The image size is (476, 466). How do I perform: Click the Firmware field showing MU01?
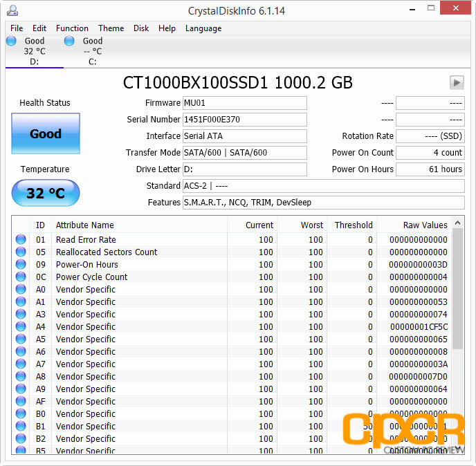click(x=245, y=103)
